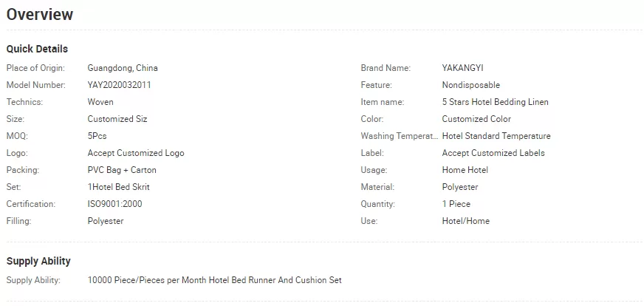644x306 pixels.
Task: Click the truncated Washing Temperat... label
Action: click(400, 136)
